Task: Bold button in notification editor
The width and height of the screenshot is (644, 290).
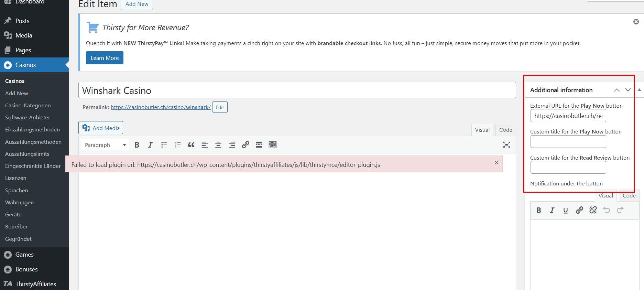Action: [539, 210]
